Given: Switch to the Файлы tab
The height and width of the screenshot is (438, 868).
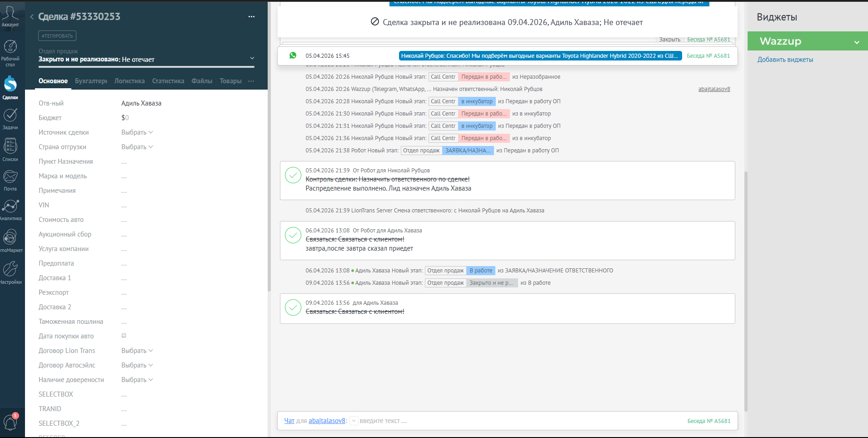Looking at the screenshot, I should pyautogui.click(x=202, y=81).
